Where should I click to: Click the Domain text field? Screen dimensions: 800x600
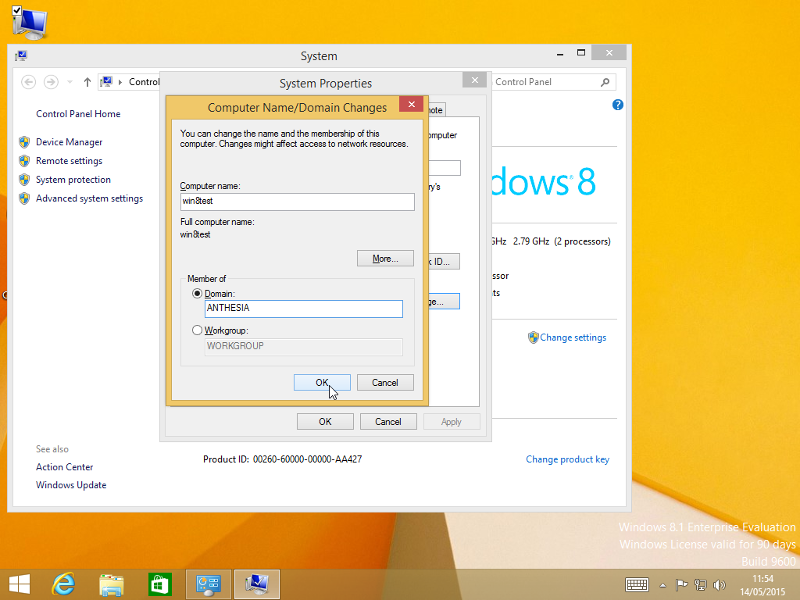point(304,309)
